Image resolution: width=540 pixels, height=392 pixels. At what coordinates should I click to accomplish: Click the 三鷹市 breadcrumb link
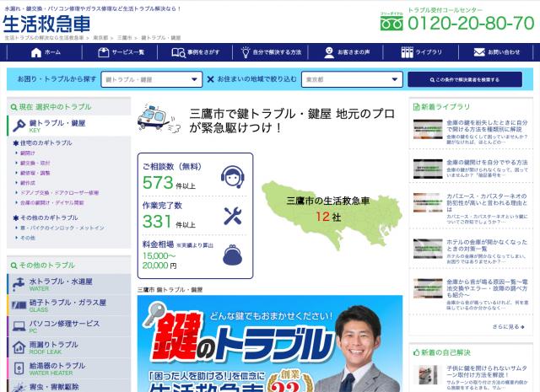[x=126, y=38]
